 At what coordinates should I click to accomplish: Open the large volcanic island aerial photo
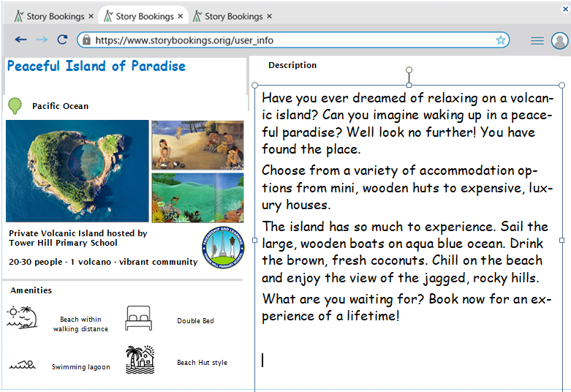tap(77, 171)
